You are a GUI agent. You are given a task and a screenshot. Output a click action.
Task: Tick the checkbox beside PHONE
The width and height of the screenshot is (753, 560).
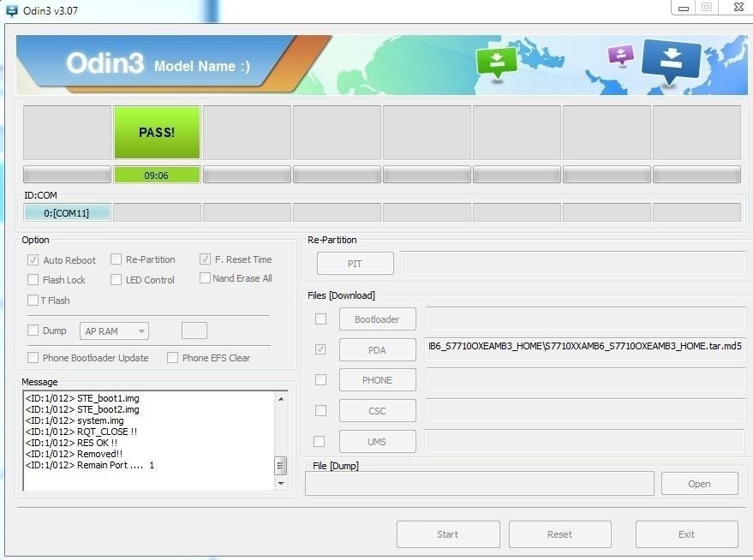(320, 380)
